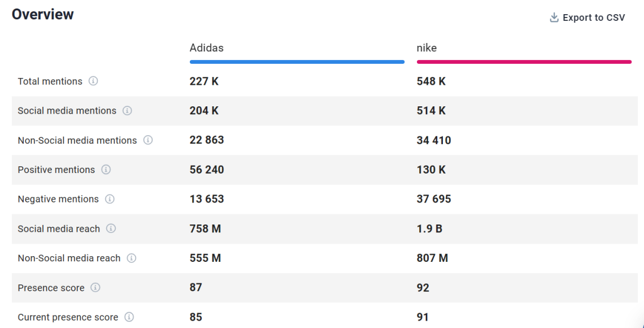Click the Non-Social media reach info icon
The width and height of the screenshot is (644, 328).
[131, 258]
